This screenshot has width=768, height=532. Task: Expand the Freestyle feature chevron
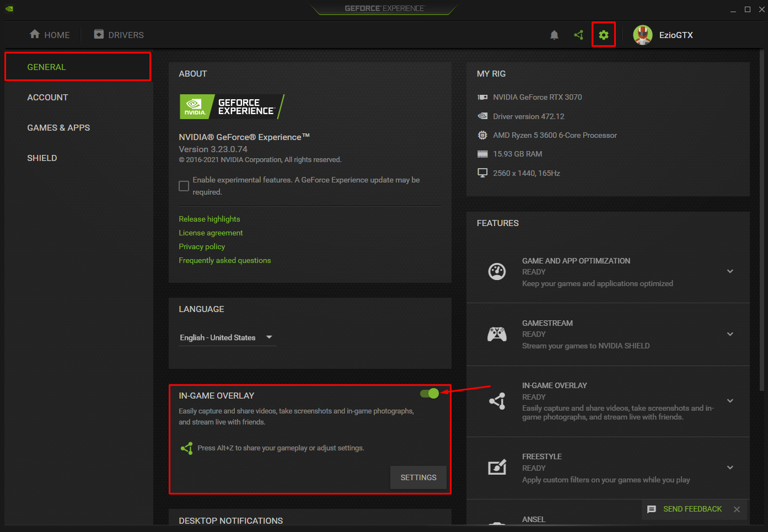click(730, 467)
